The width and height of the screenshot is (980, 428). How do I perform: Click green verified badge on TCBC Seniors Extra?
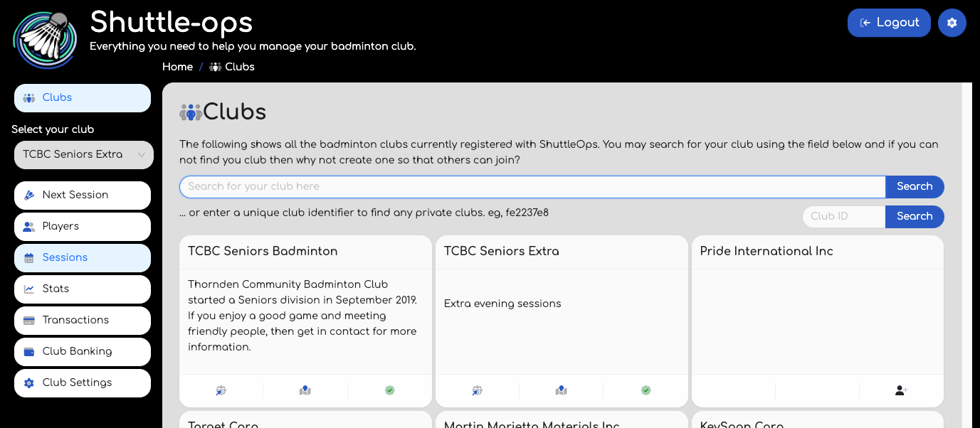[646, 390]
